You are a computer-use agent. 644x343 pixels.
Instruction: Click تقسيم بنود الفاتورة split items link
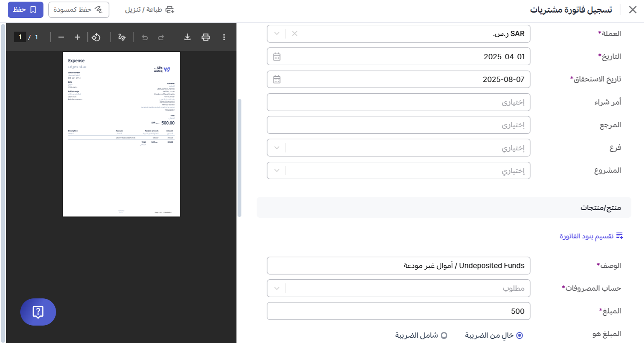[591, 236]
